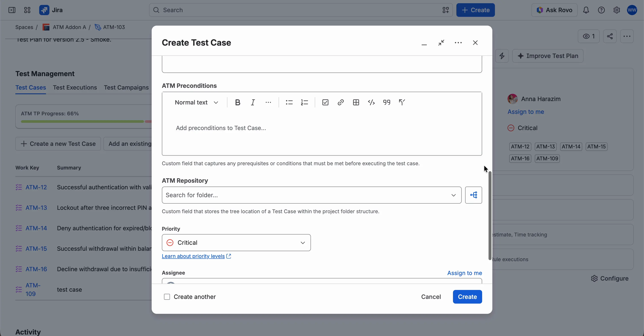Insert a bulleted list
644x336 pixels.
[289, 102]
